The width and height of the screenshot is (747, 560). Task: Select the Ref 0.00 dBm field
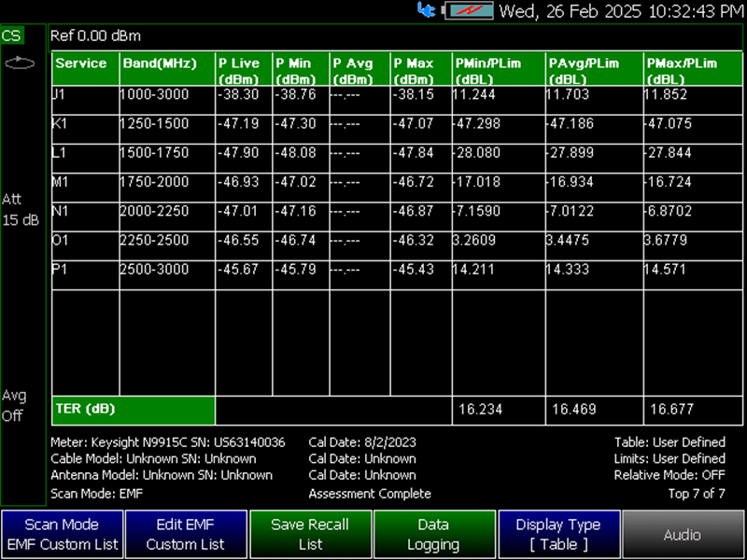95,35
